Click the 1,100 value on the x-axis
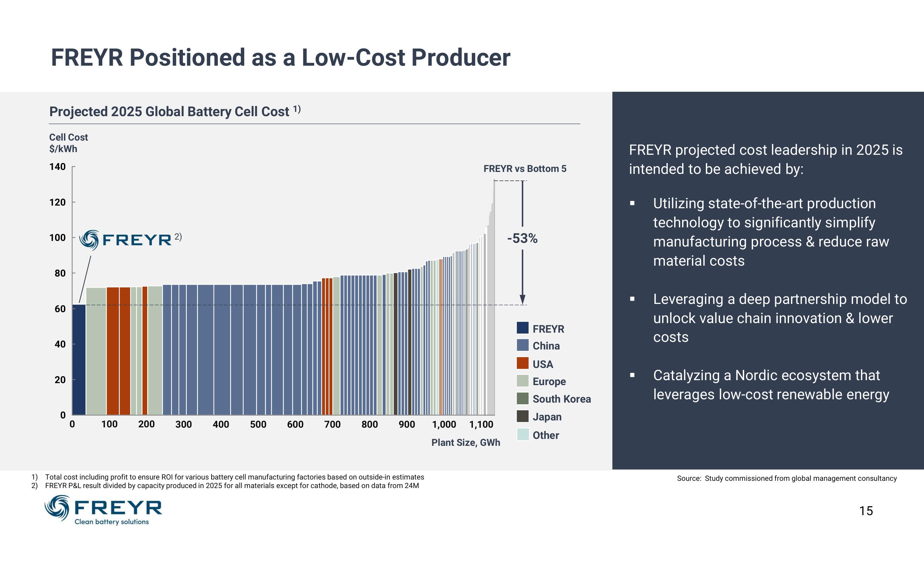924x561 pixels. [481, 424]
